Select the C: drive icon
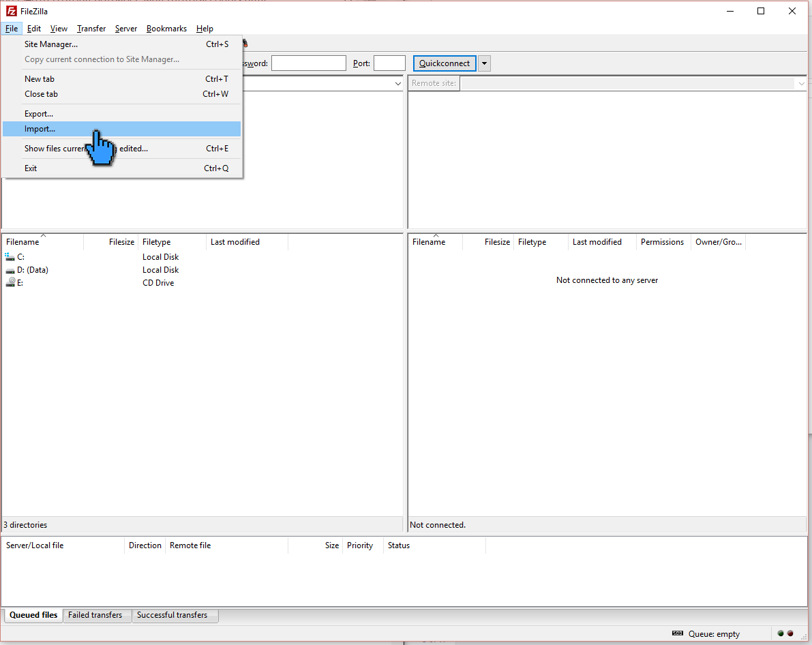Viewport: 812px width, 645px height. (9, 256)
